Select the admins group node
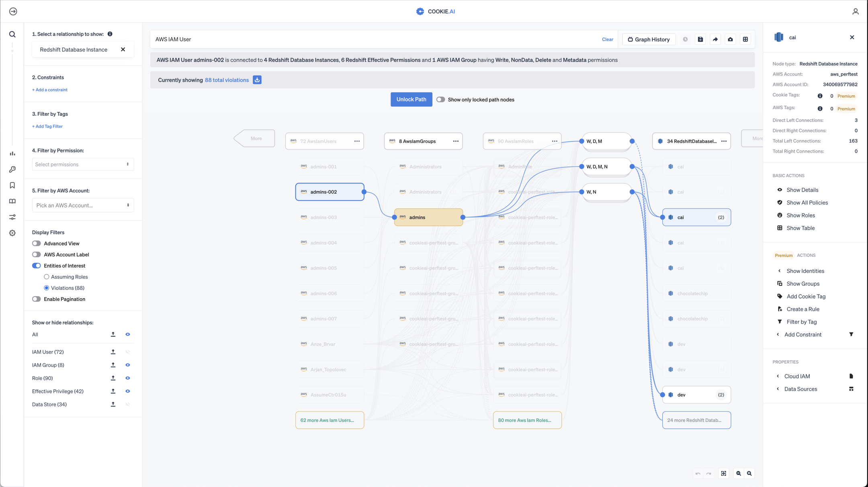The height and width of the screenshot is (487, 868). pos(428,217)
